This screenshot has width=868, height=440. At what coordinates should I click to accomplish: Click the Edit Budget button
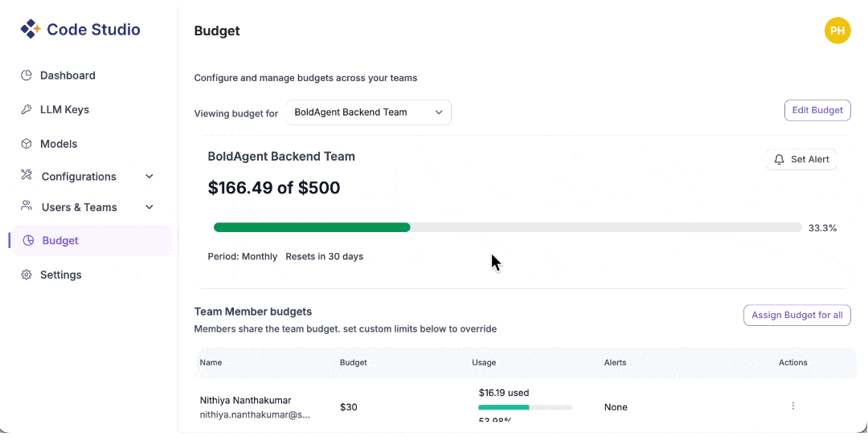(x=817, y=110)
